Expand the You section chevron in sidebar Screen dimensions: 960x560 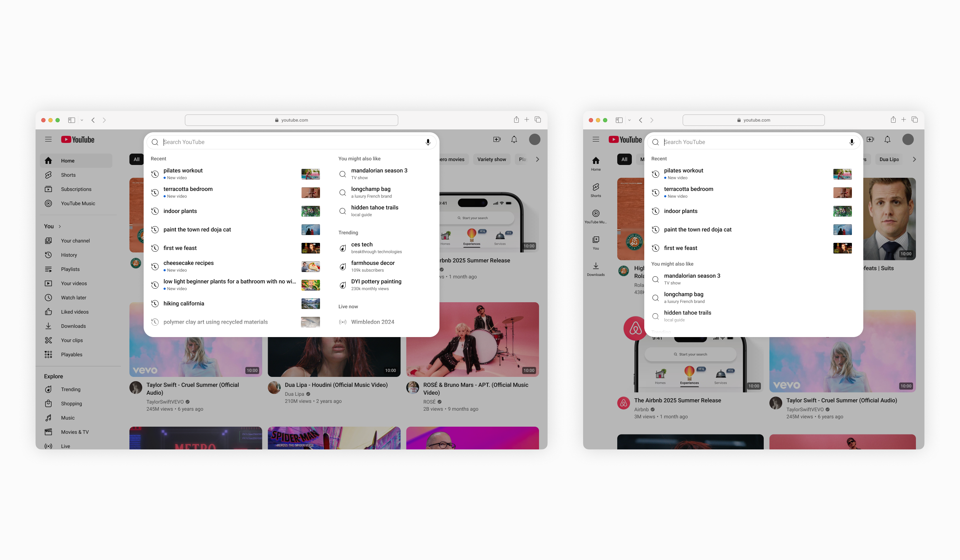60,227
